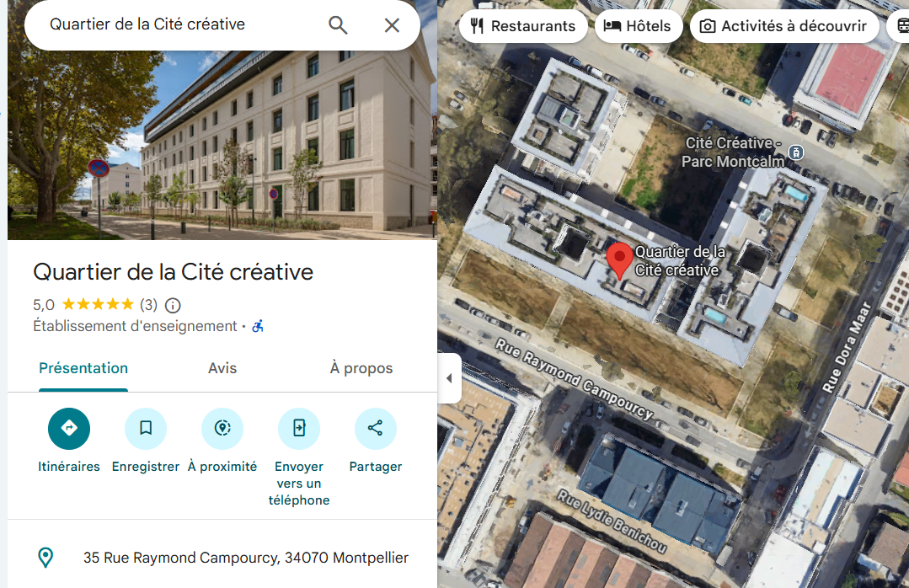909x588 pixels.
Task: Open the Hôtels category chip
Action: [x=639, y=26]
